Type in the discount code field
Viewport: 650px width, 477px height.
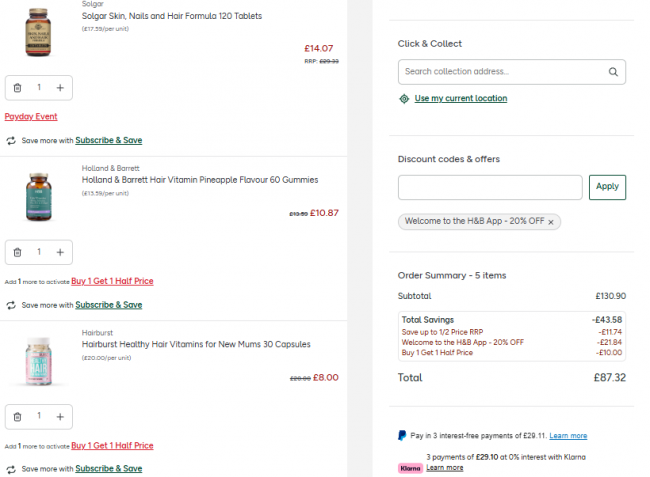[490, 187]
